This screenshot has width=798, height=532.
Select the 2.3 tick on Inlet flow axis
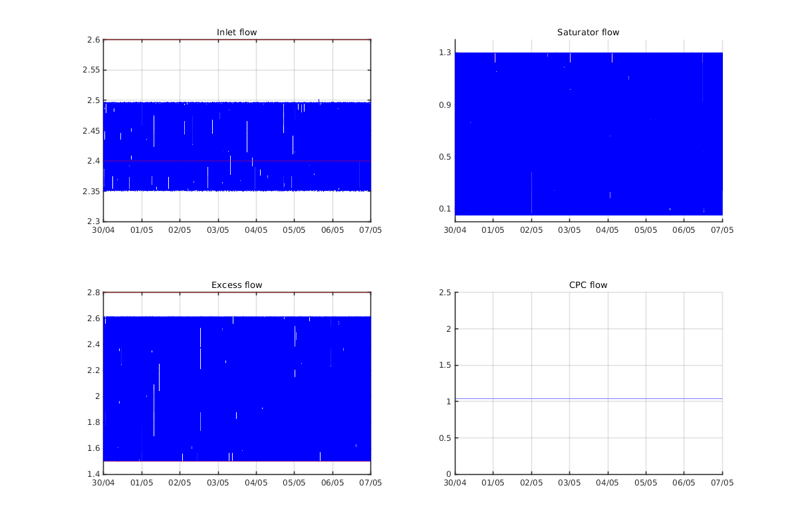94,221
